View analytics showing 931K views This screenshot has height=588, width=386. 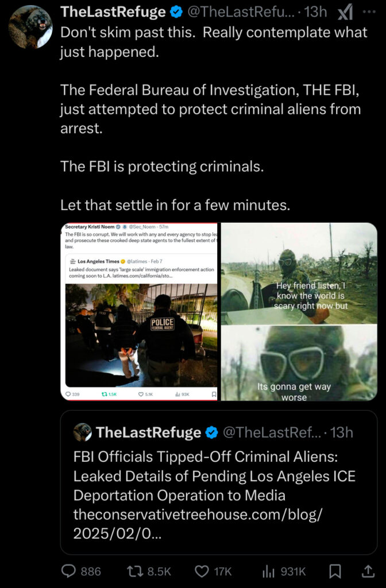pyautogui.click(x=284, y=571)
